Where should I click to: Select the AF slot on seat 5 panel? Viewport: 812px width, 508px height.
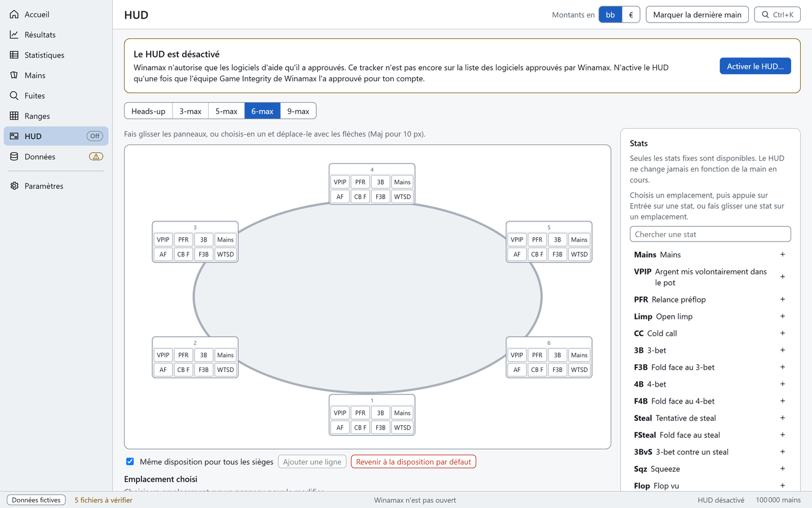coord(517,255)
